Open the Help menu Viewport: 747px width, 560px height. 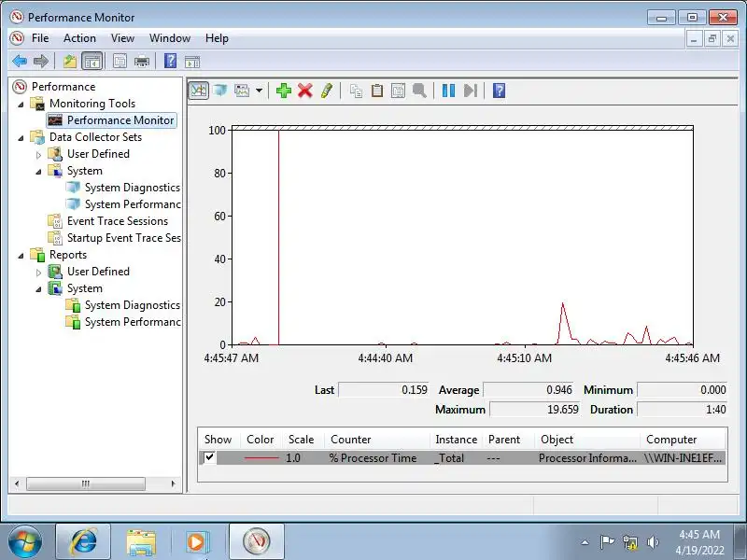217,38
